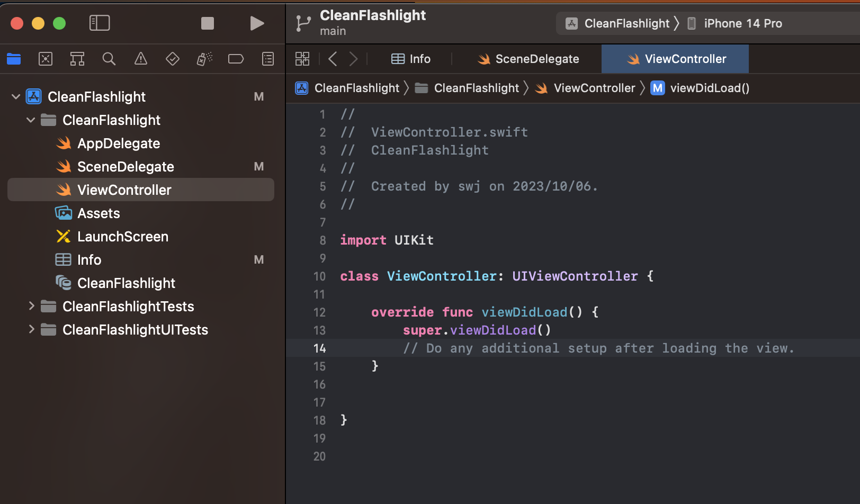Minimize the Xcode window with yellow button
The width and height of the screenshot is (860, 504).
pos(38,23)
